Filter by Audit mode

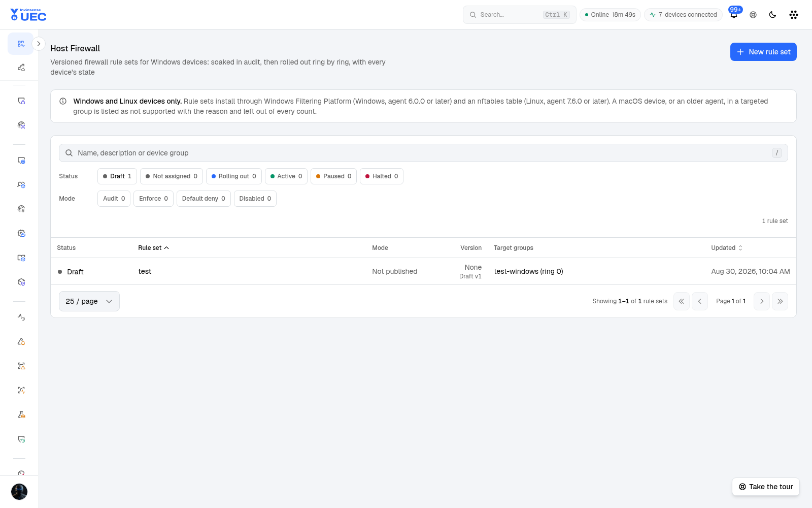coord(114,199)
